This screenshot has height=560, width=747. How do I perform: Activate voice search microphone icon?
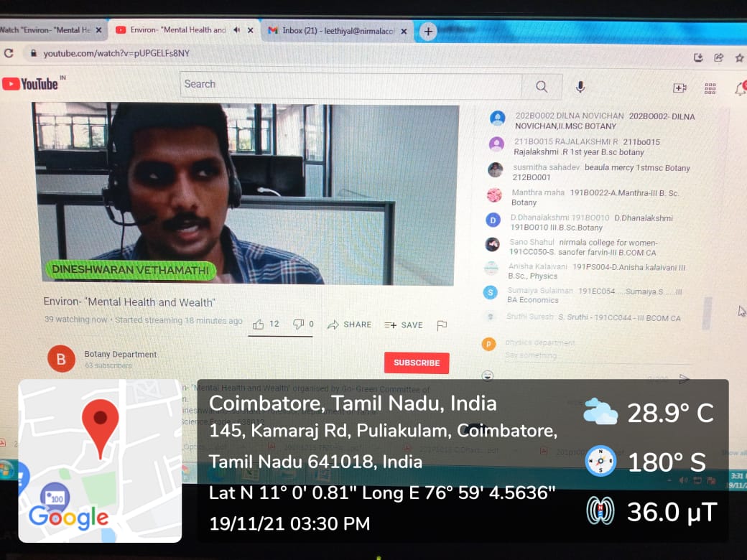(x=580, y=87)
